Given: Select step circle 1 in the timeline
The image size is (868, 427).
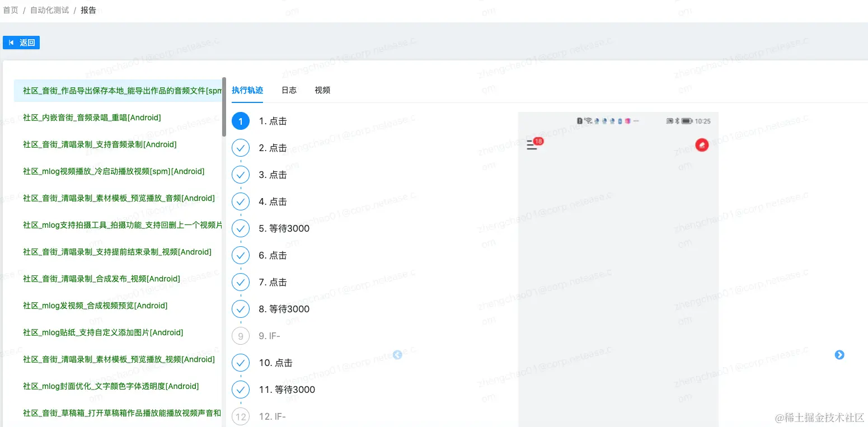Looking at the screenshot, I should (241, 121).
